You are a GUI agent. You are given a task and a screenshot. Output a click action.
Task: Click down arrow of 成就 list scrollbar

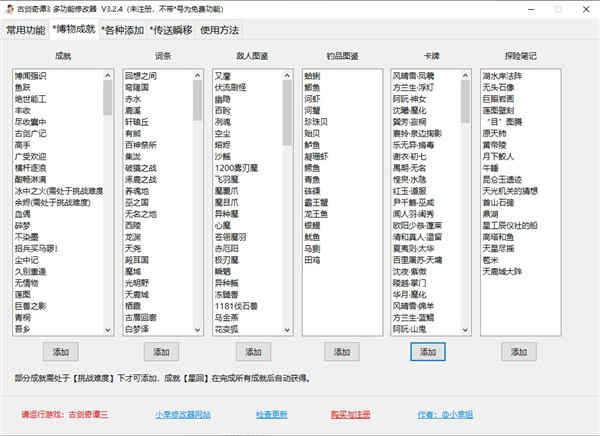[108, 330]
